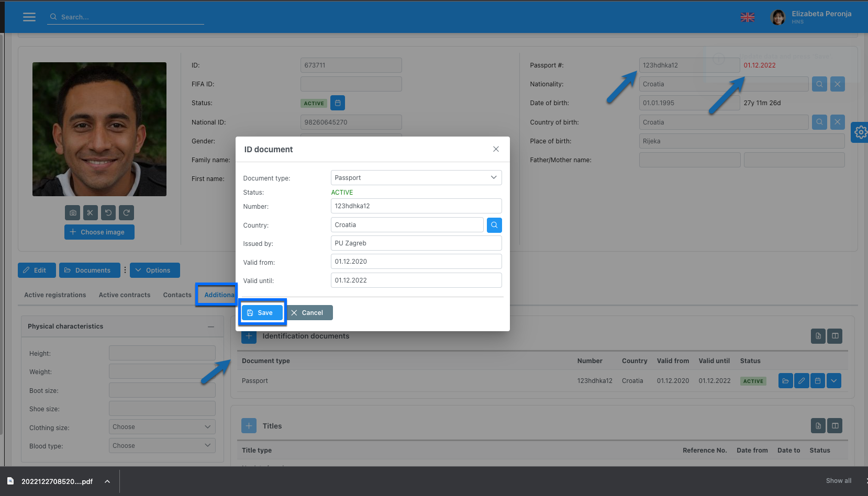Click the calendar icon next to ACTIVE status
The height and width of the screenshot is (496, 868).
[338, 103]
